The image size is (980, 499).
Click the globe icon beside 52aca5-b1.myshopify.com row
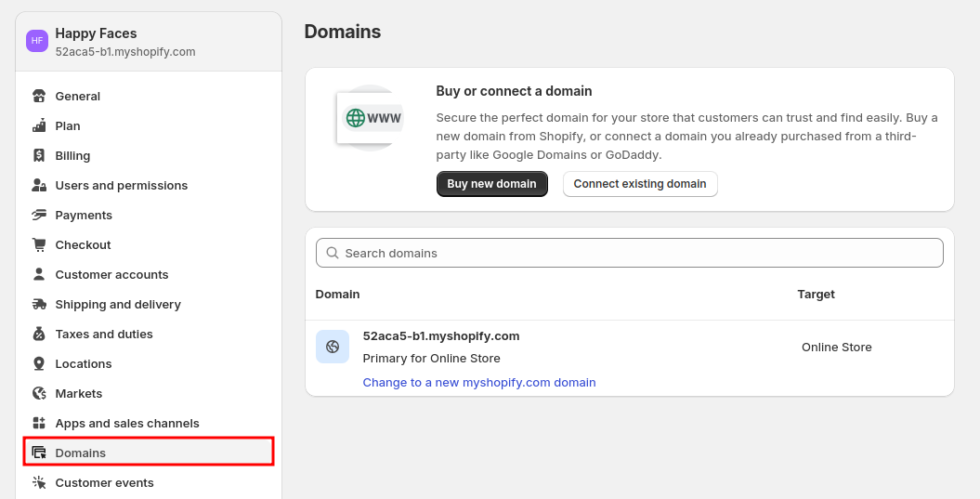pyautogui.click(x=333, y=347)
